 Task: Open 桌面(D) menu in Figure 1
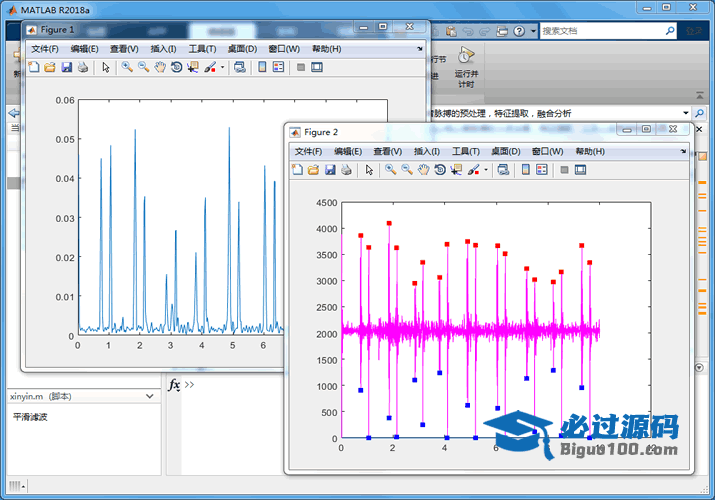click(242, 49)
